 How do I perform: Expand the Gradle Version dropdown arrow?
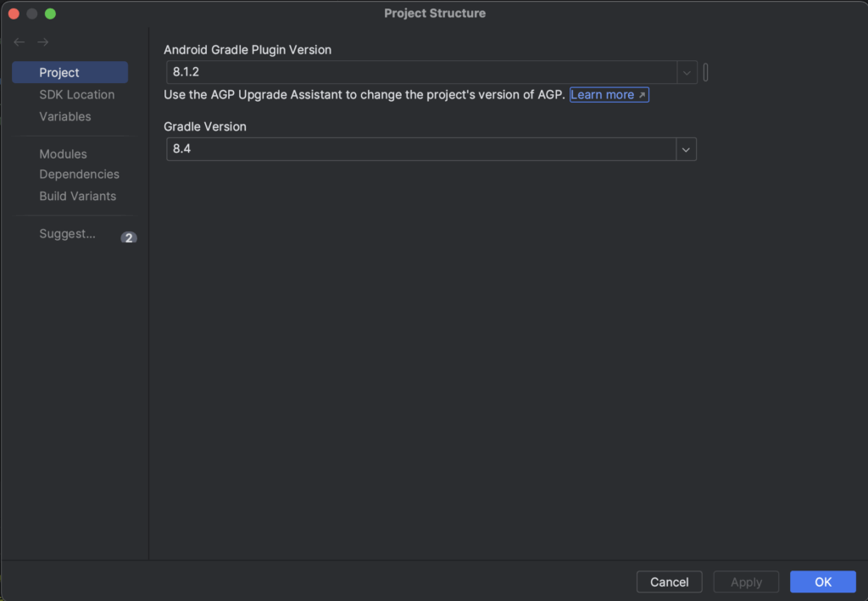[686, 149]
